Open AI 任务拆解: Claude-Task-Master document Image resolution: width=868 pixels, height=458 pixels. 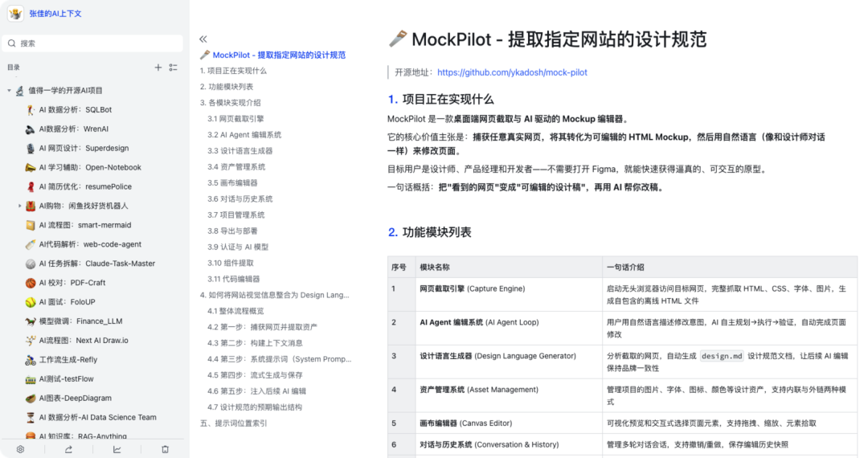pyautogui.click(x=97, y=264)
